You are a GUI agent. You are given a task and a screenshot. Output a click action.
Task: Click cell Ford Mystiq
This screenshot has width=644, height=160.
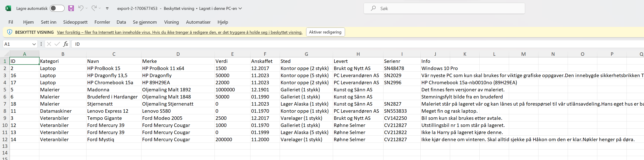114,140
